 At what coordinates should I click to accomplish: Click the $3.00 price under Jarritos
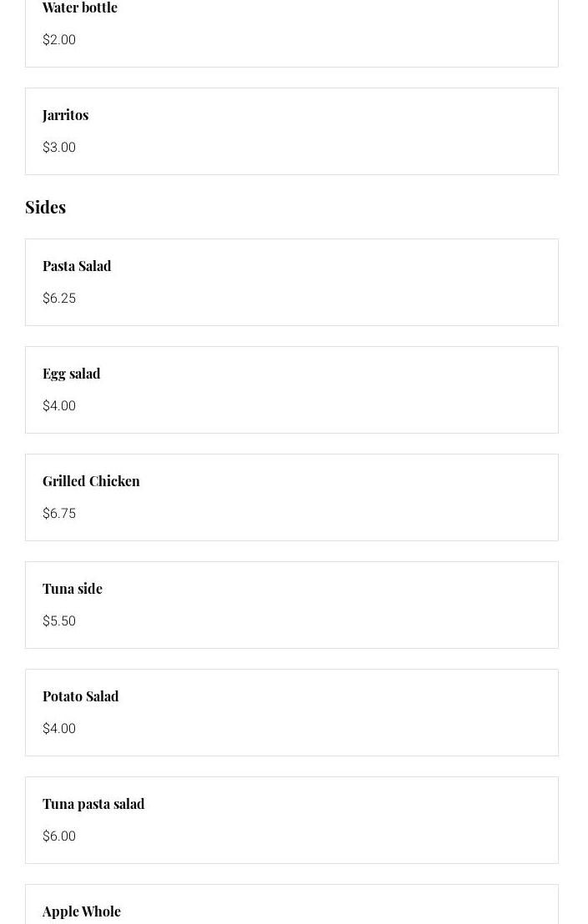click(59, 148)
